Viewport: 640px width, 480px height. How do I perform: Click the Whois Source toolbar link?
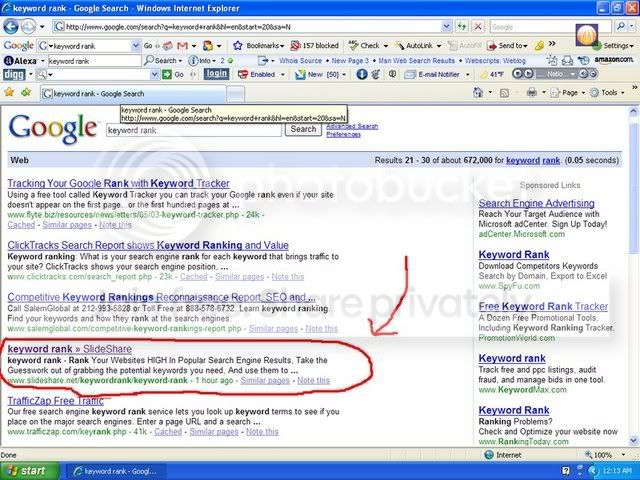(x=300, y=60)
